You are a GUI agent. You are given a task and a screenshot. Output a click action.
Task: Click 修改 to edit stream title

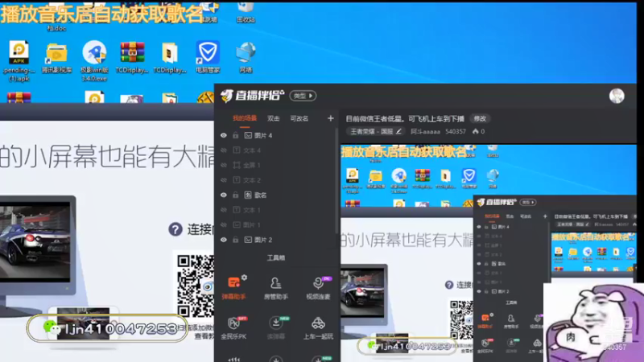pos(480,118)
